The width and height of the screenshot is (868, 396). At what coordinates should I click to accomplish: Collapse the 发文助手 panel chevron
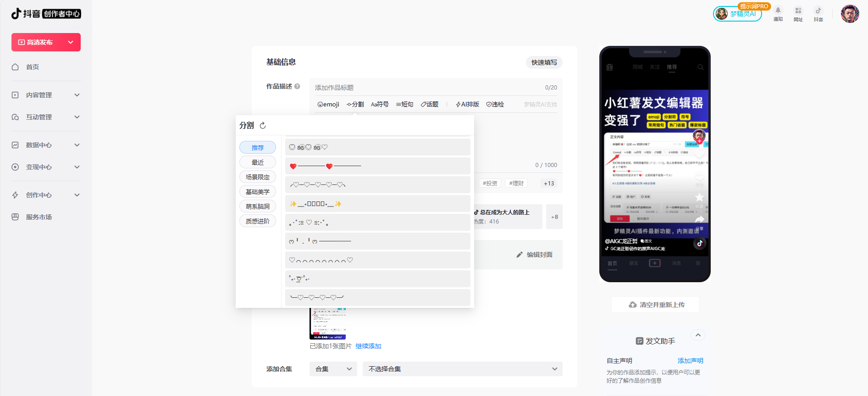tap(698, 335)
